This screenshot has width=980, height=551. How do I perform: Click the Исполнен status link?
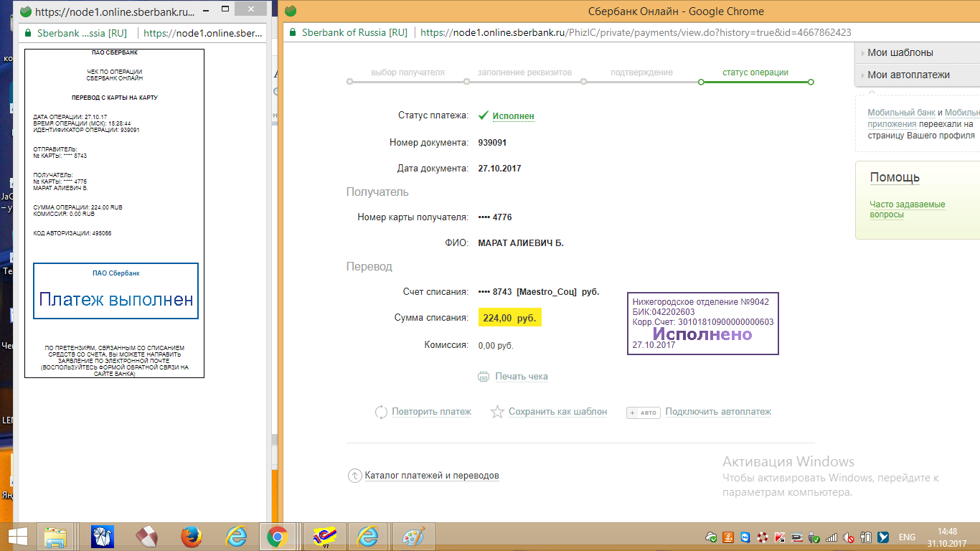coord(513,116)
